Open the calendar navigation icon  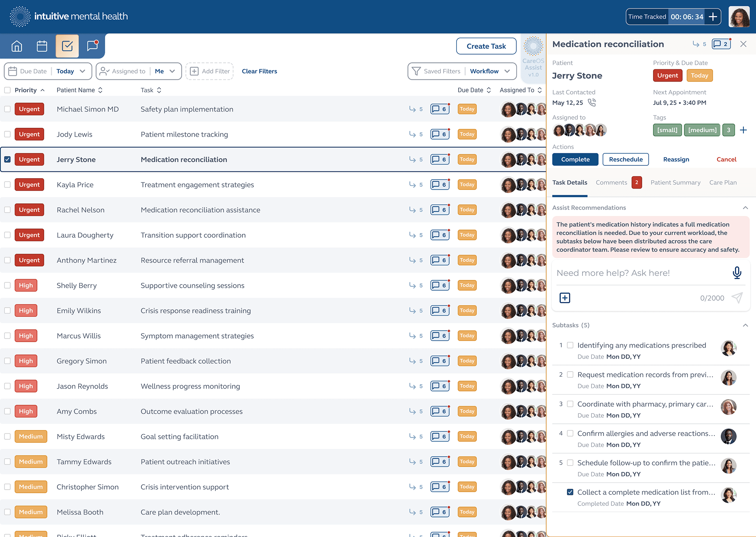(x=42, y=46)
